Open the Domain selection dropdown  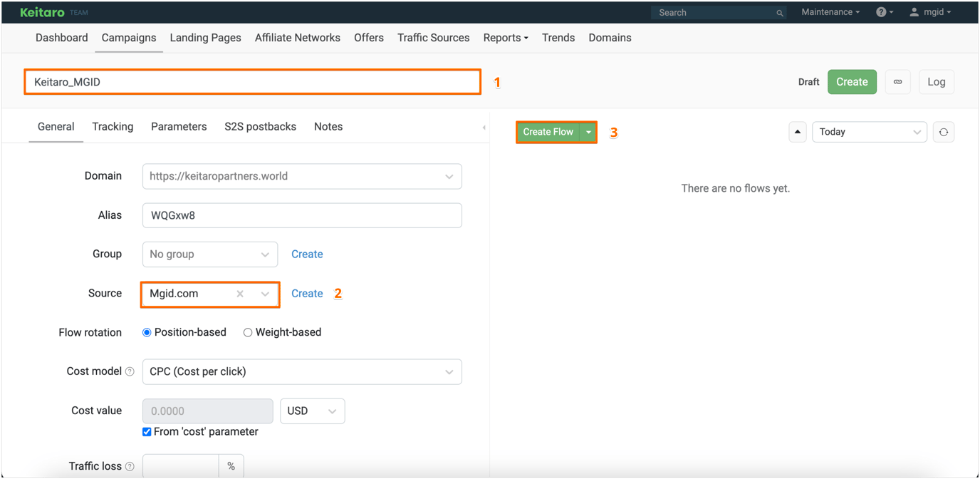pos(301,176)
